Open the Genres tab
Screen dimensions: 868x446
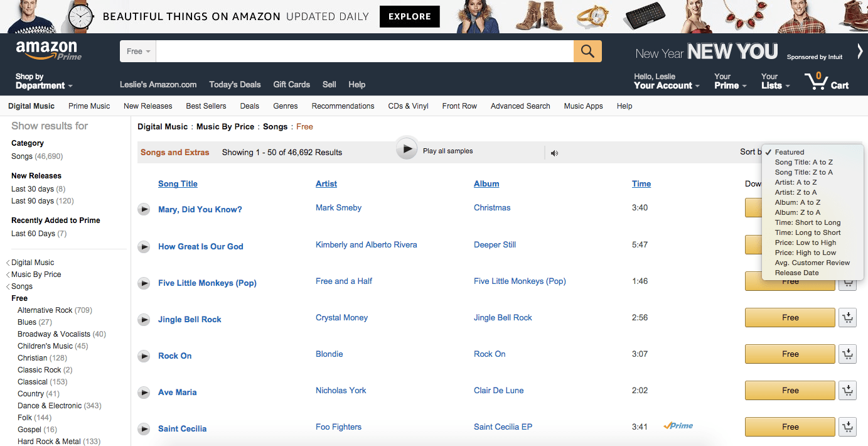(286, 106)
